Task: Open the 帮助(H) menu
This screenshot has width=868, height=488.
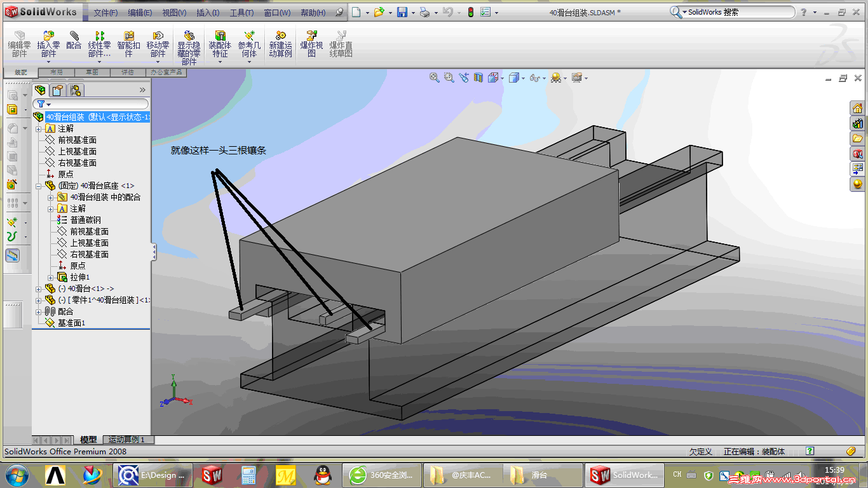Action: tap(313, 13)
